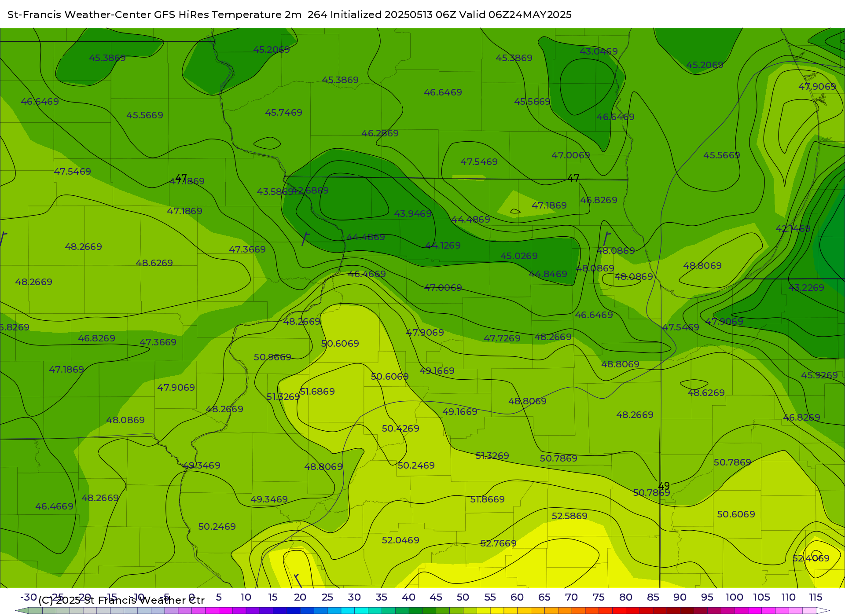
Task: Click the 51.6869 temperature reading
Action: point(317,392)
